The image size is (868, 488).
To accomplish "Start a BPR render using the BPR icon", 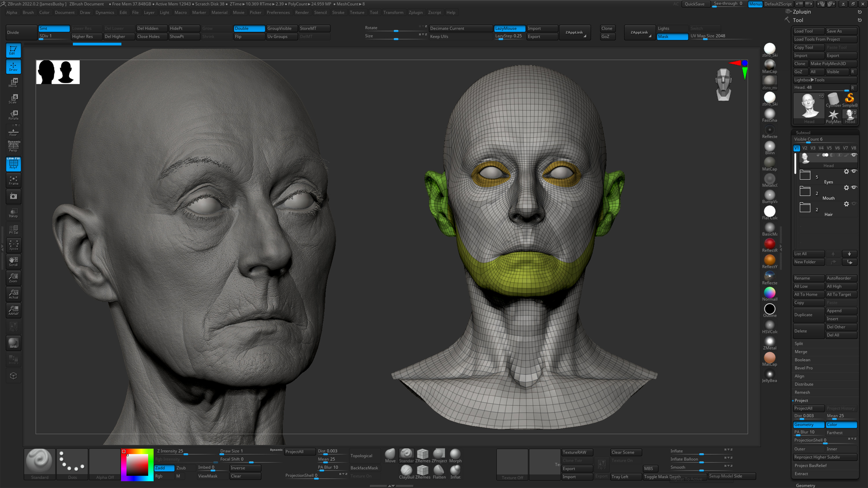I will [14, 343].
